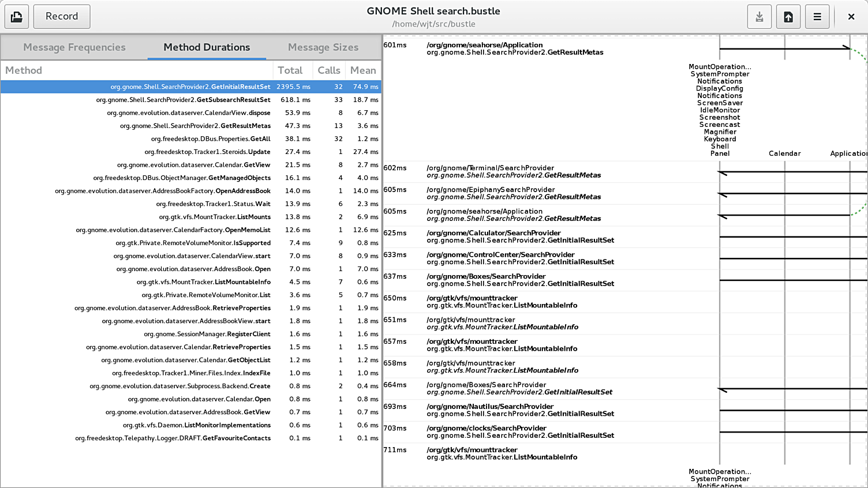Select the Method Durations tab

[x=207, y=47]
